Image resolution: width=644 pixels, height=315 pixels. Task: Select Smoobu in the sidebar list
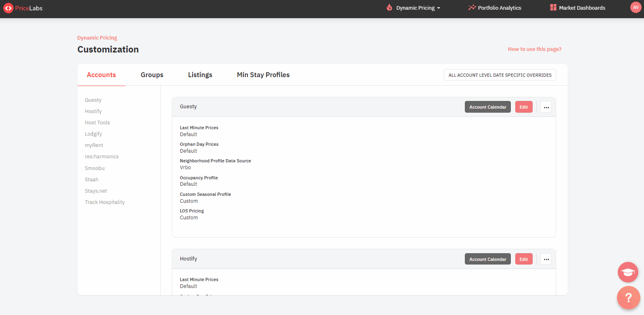[95, 168]
